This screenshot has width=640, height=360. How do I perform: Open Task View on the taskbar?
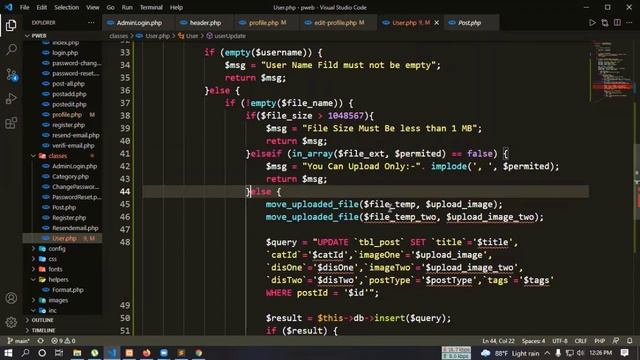(59, 353)
